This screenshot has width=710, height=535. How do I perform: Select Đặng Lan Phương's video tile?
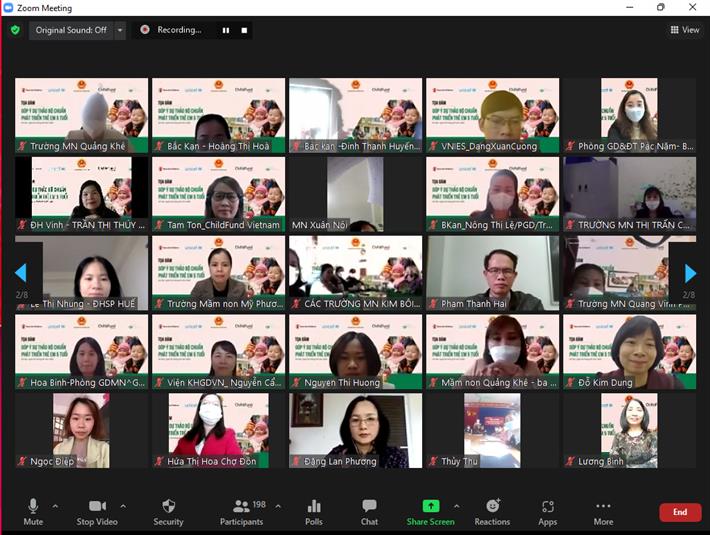[355, 429]
